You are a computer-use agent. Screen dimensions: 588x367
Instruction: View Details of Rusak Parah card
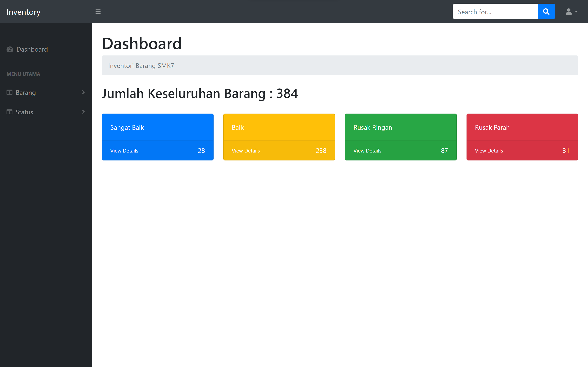[489, 151]
